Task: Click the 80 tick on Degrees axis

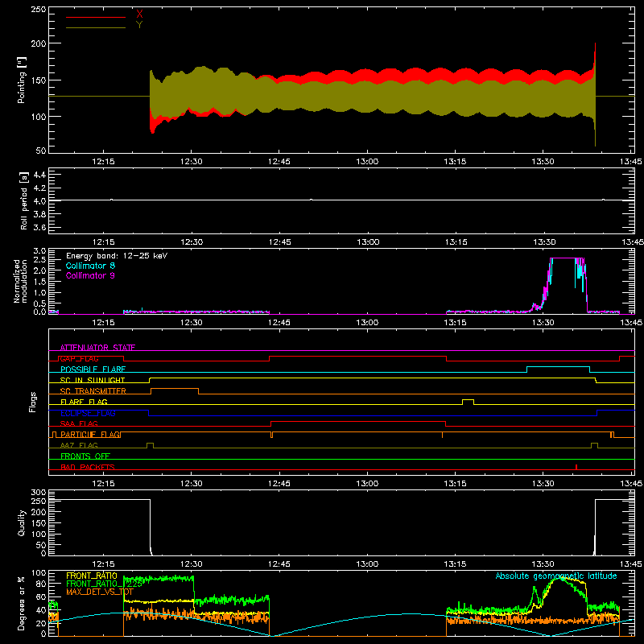Action: tap(41, 584)
